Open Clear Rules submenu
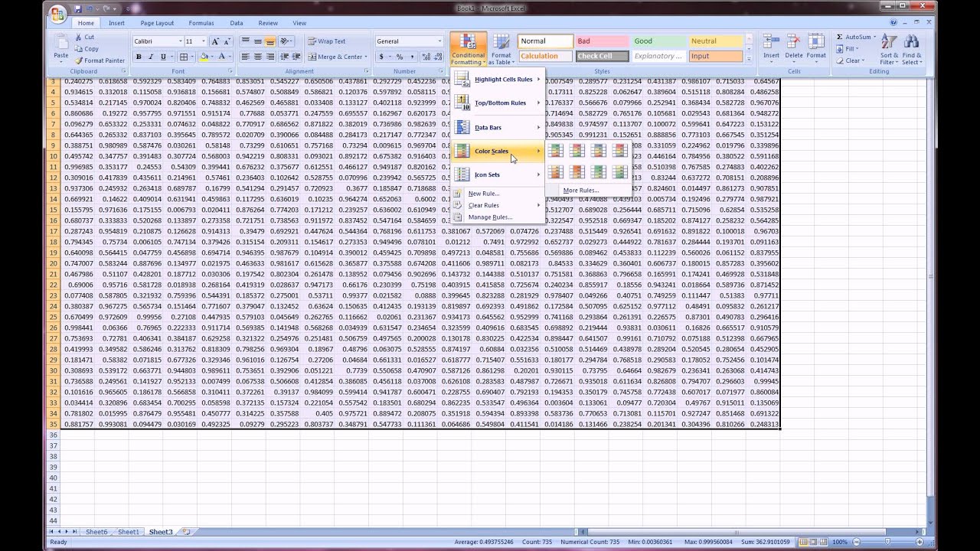This screenshot has height=551, width=980. click(x=498, y=205)
